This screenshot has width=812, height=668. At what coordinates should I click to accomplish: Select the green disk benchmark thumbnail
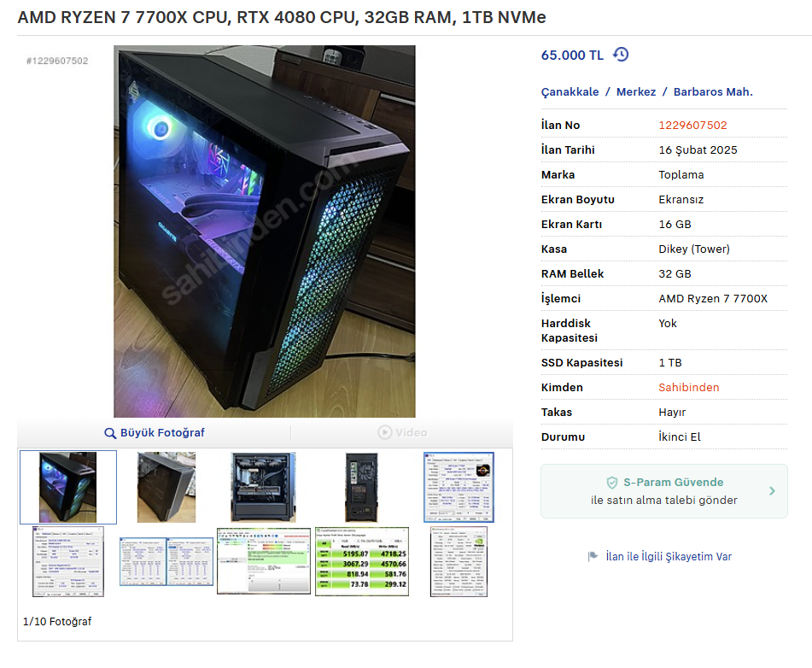coord(362,562)
